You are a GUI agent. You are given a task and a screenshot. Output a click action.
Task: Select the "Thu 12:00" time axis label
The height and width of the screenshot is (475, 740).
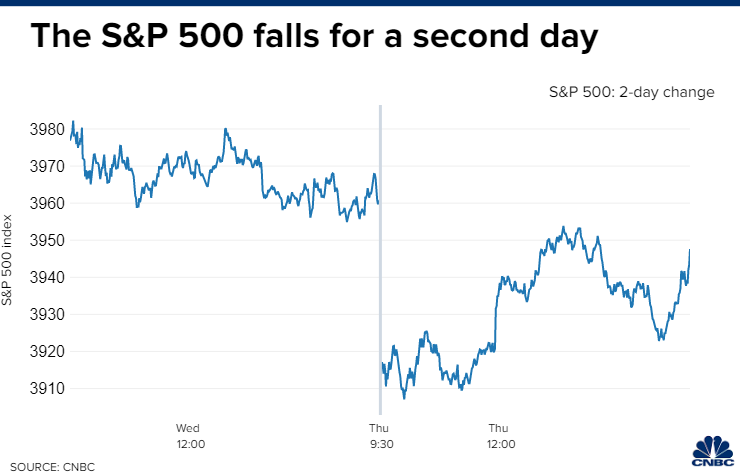click(501, 436)
